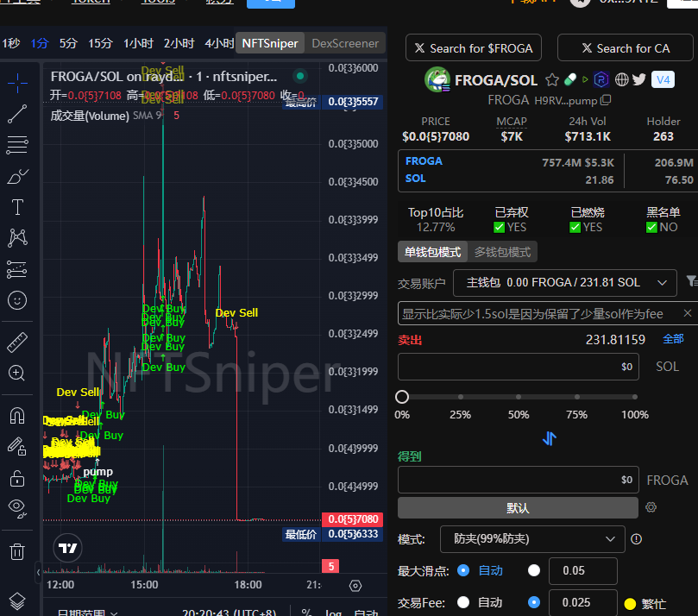The image size is (698, 616).
Task: Open the FROGA Twitter icon
Action: click(x=639, y=79)
